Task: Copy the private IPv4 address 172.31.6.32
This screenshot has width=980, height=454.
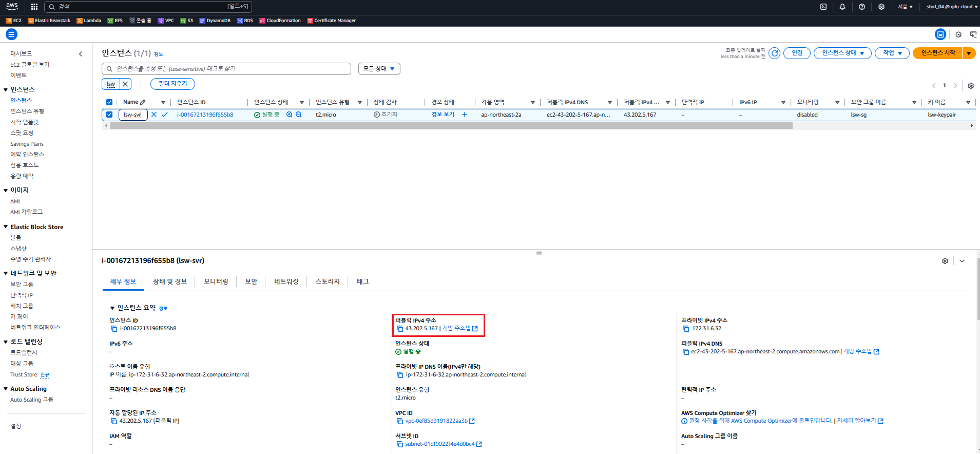Action: pyautogui.click(x=686, y=329)
